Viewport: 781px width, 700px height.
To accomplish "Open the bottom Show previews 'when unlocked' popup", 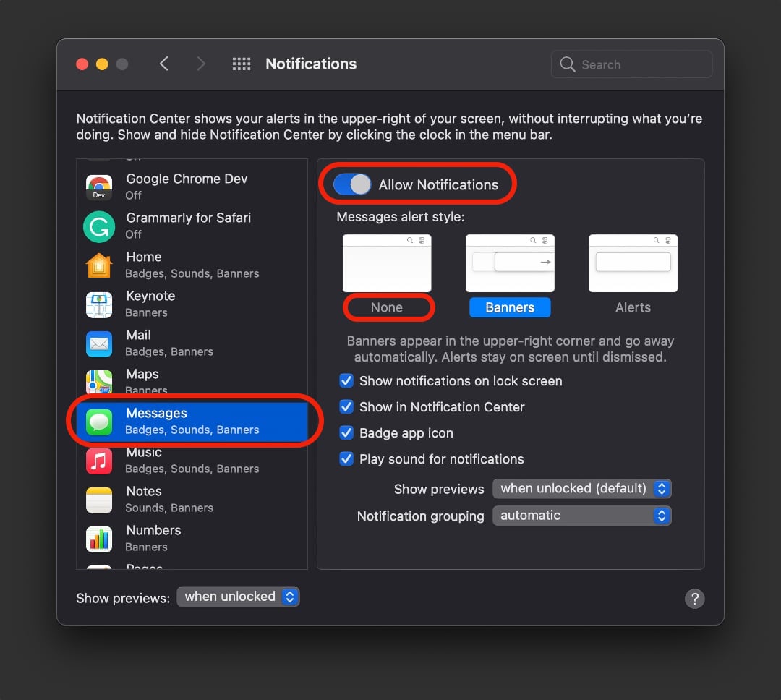I will [238, 597].
